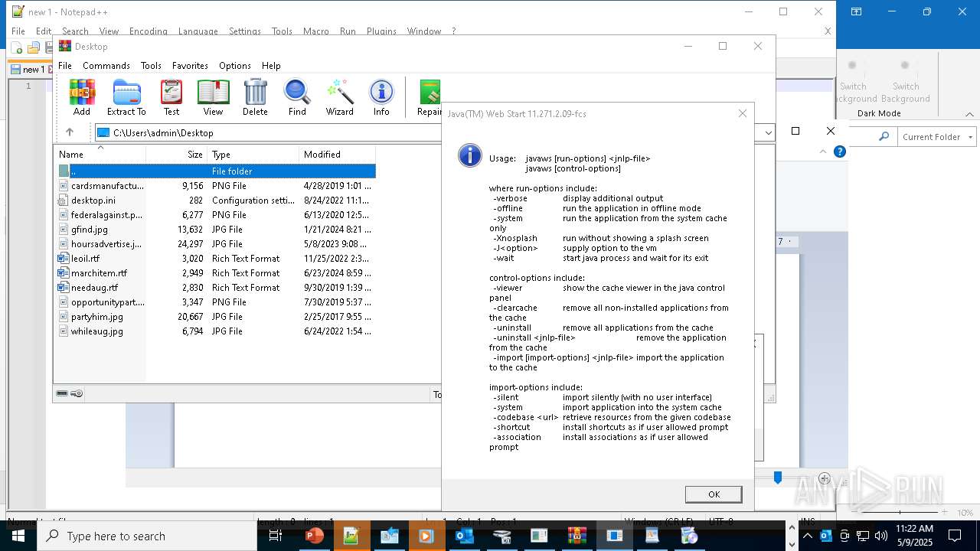Click the drive icon in WinRAR status bar
The width and height of the screenshot is (980, 551).
click(x=62, y=393)
